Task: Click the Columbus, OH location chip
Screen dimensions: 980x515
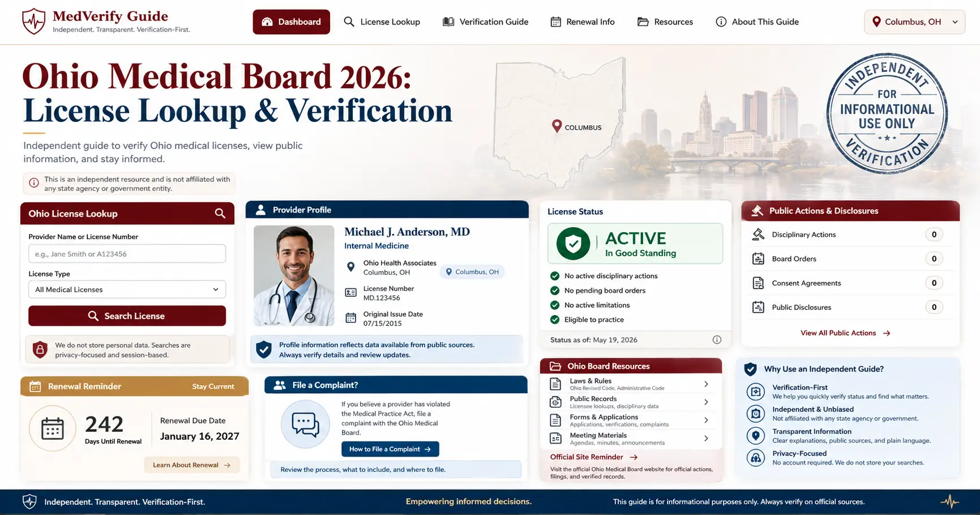Action: [x=472, y=272]
